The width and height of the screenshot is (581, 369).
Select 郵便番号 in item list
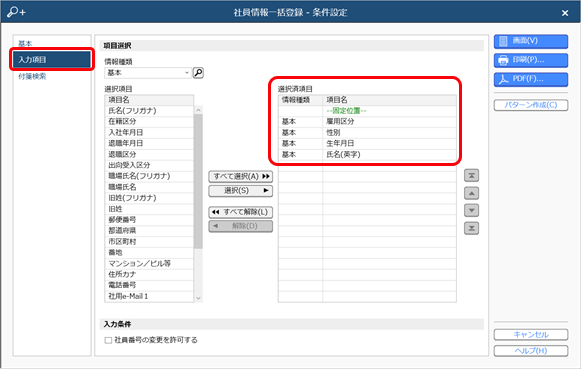pos(149,220)
